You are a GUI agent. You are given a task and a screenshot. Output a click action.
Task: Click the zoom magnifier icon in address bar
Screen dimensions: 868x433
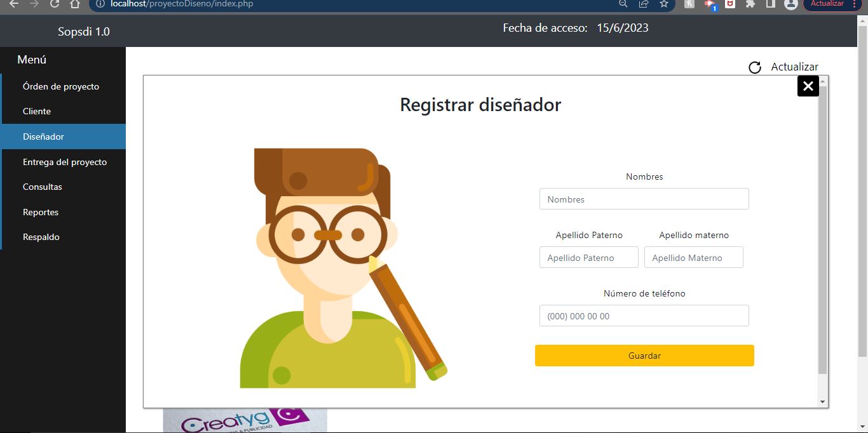pyautogui.click(x=623, y=4)
